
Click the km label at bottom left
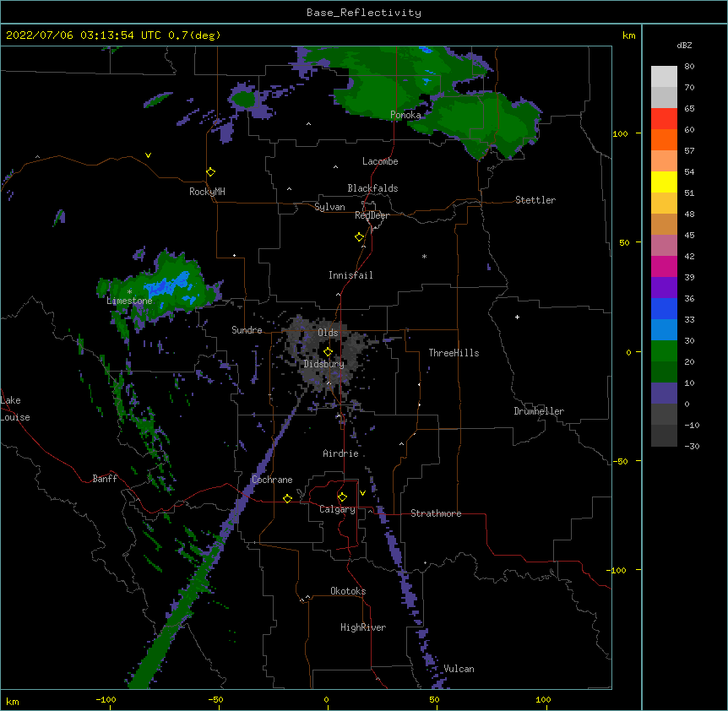coord(13,702)
